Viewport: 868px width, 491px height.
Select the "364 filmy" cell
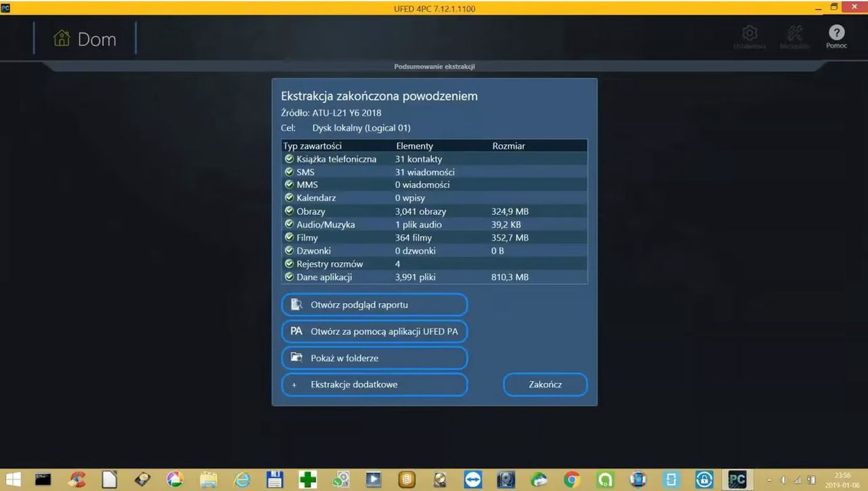414,238
